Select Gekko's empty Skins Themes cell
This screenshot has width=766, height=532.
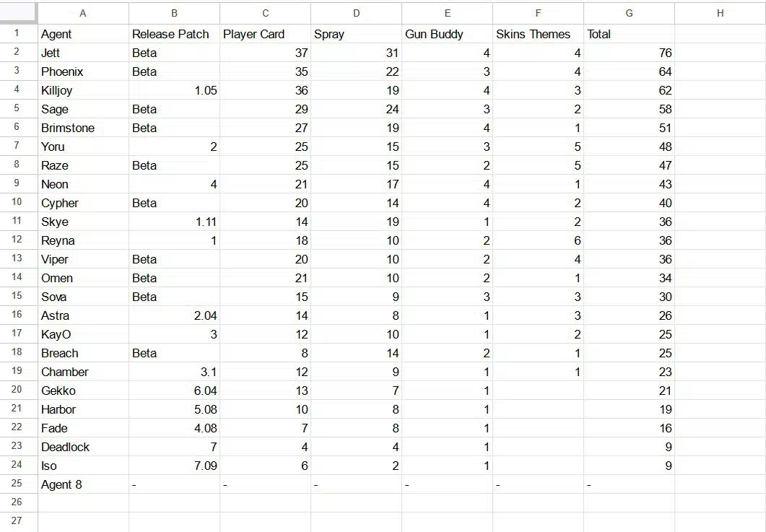538,391
